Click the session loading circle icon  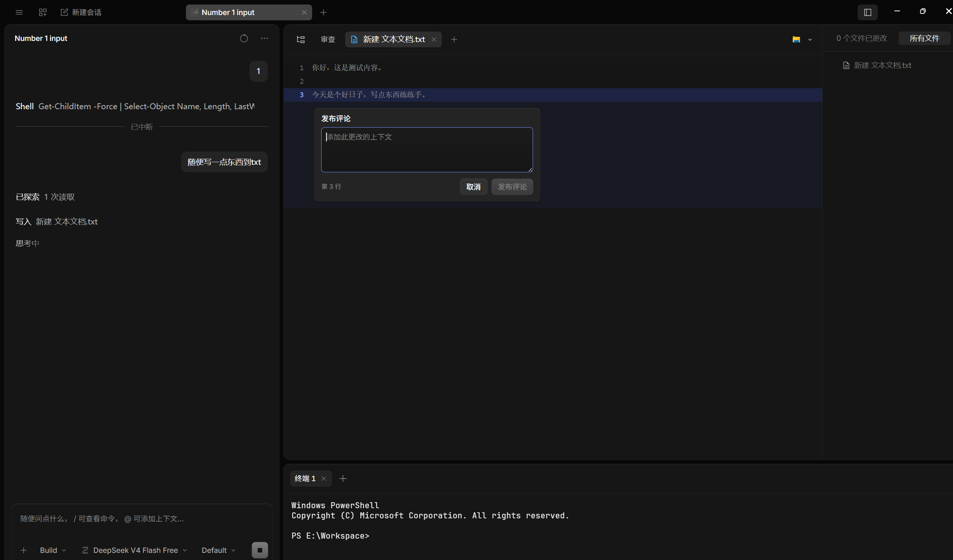(244, 39)
